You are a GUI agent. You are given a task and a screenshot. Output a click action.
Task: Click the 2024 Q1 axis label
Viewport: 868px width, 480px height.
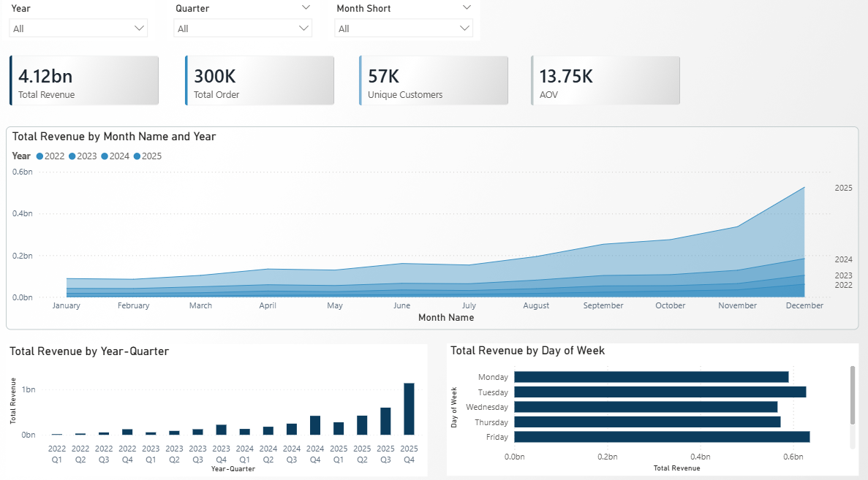point(245,454)
